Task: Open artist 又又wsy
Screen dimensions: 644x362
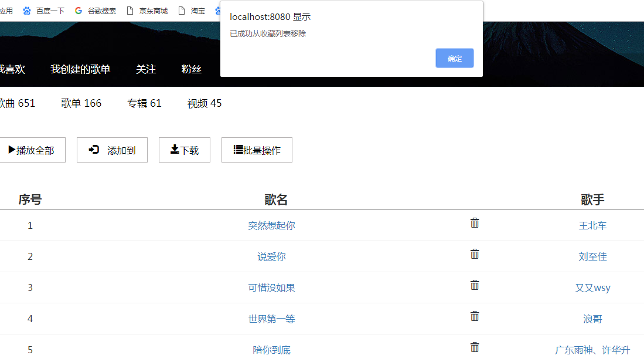Action: [592, 287]
